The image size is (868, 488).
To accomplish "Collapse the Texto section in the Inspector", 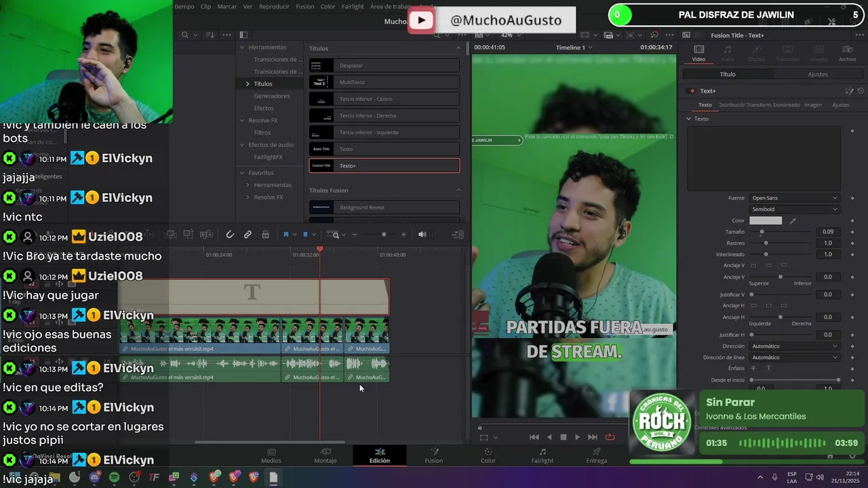I will [x=689, y=119].
